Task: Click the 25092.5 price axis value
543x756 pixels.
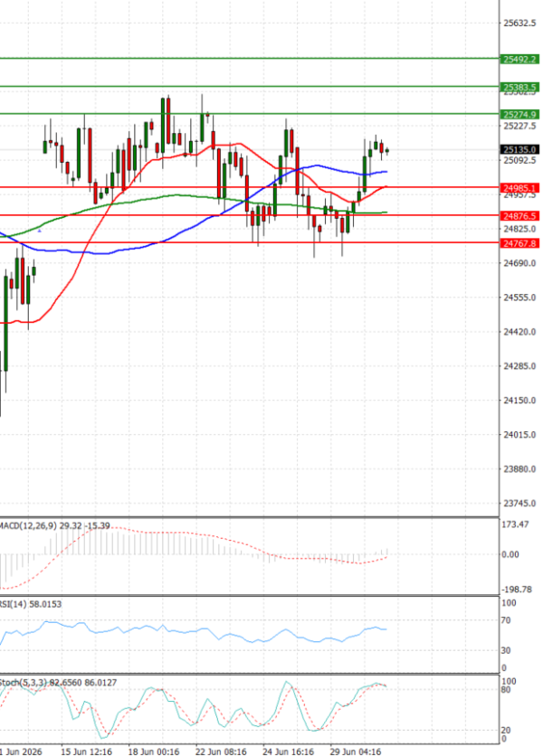Action: tap(519, 160)
